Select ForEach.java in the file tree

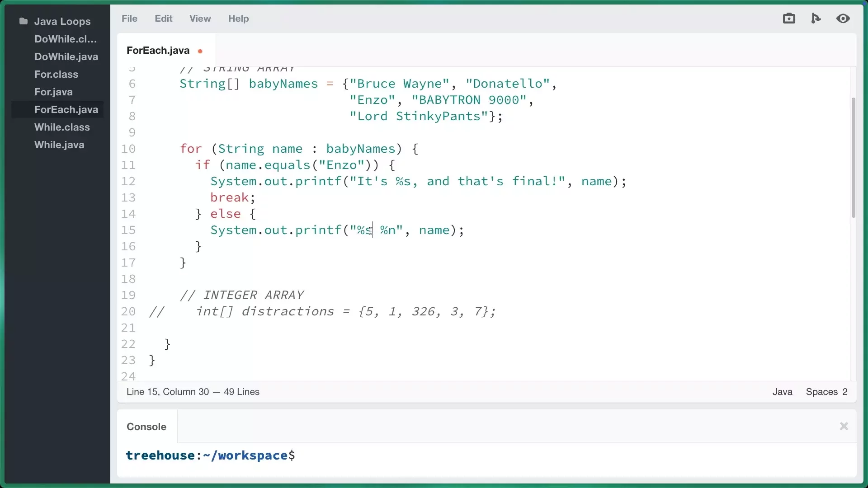66,109
